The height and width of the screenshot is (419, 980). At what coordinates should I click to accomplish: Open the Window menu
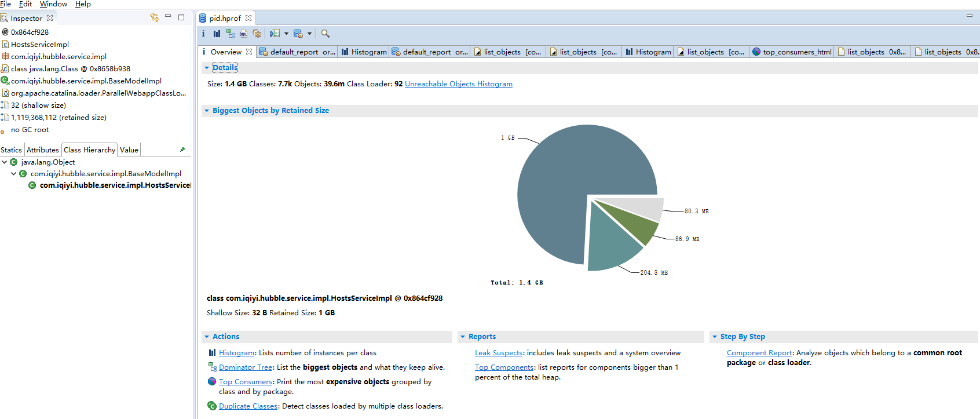tap(53, 4)
